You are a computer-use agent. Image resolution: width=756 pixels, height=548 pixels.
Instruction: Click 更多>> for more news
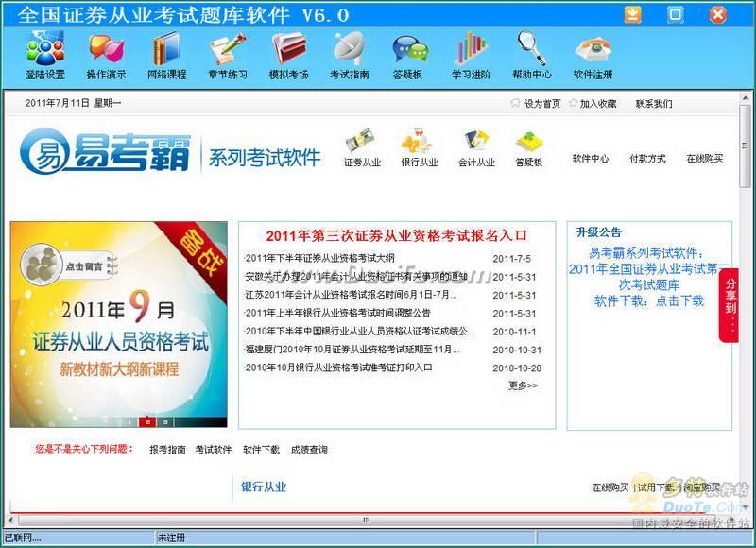pyautogui.click(x=523, y=385)
